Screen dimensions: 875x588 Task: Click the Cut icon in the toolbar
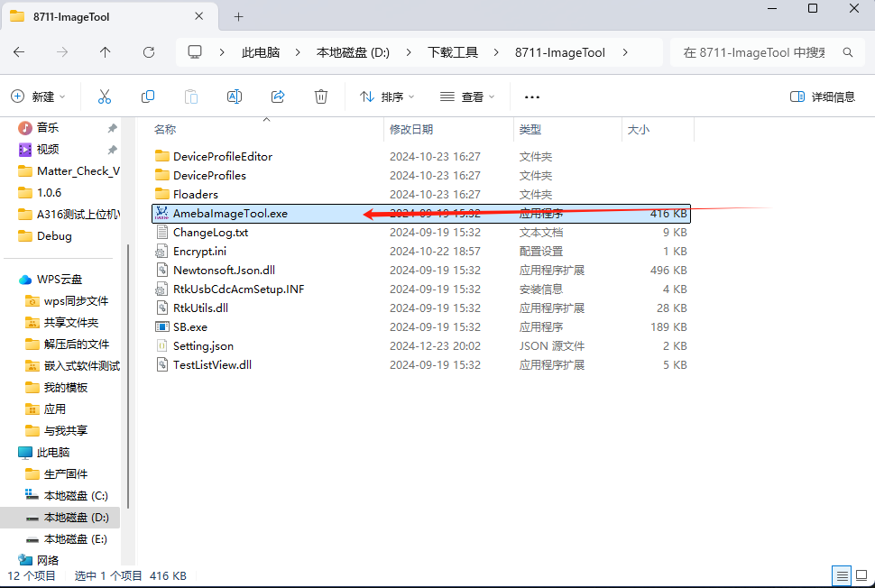[105, 96]
